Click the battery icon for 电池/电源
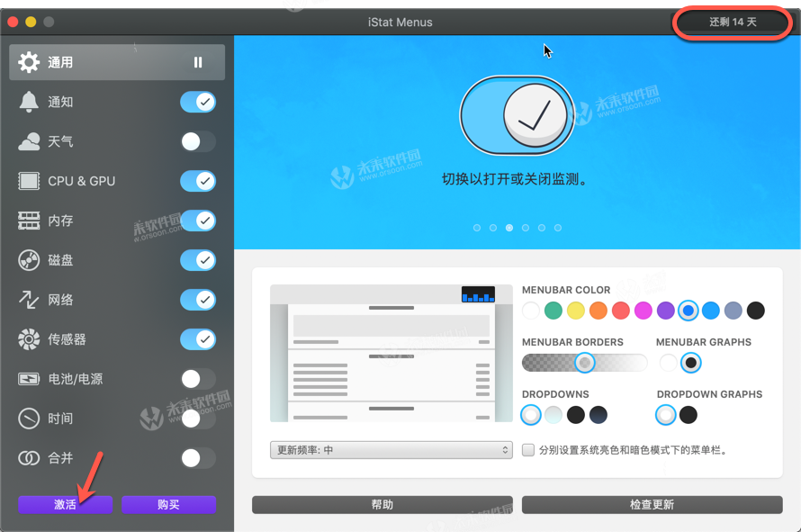 point(29,379)
